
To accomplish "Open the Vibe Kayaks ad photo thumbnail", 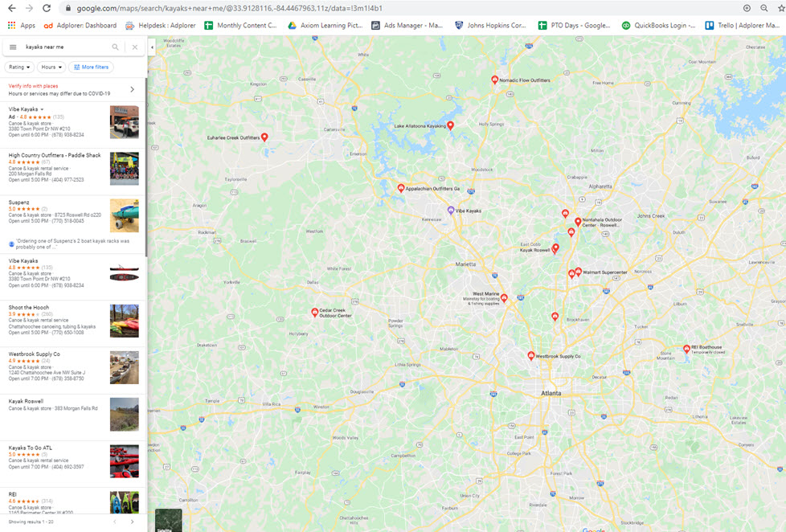I will (125, 122).
